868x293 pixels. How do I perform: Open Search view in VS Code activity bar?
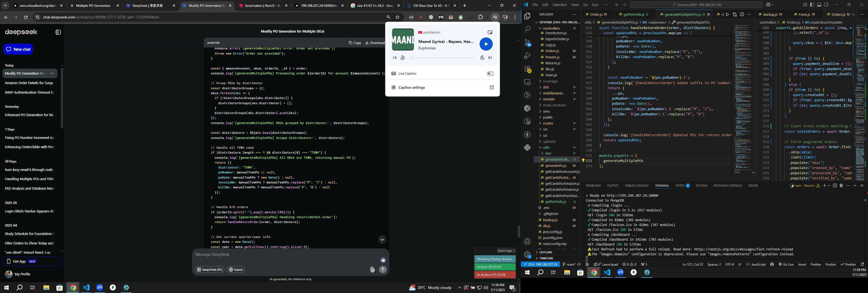pos(527,29)
